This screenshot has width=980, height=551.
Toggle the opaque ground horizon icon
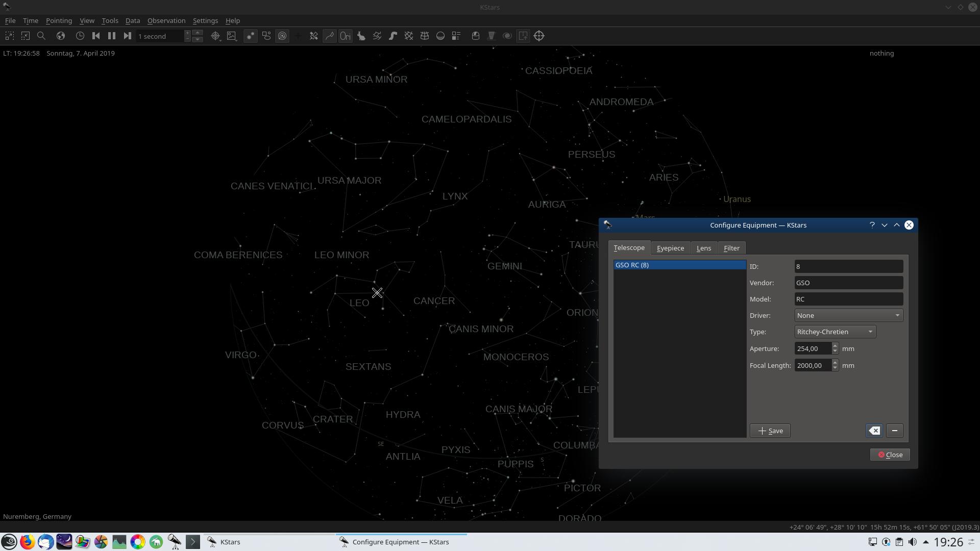440,36
